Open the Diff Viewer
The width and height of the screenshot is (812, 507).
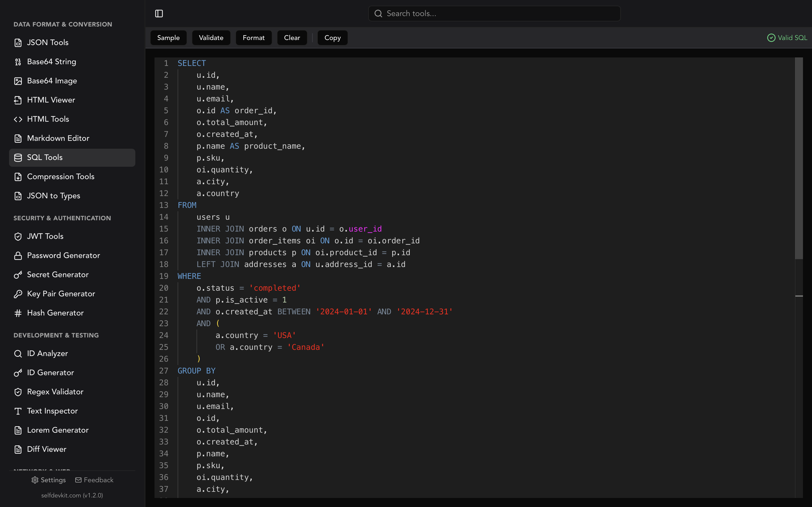pyautogui.click(x=47, y=449)
